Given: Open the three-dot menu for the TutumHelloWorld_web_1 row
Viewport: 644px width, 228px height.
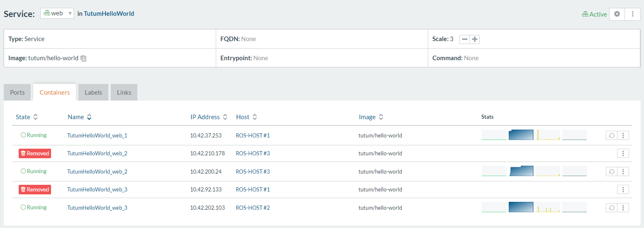Looking at the screenshot, I should [x=623, y=135].
